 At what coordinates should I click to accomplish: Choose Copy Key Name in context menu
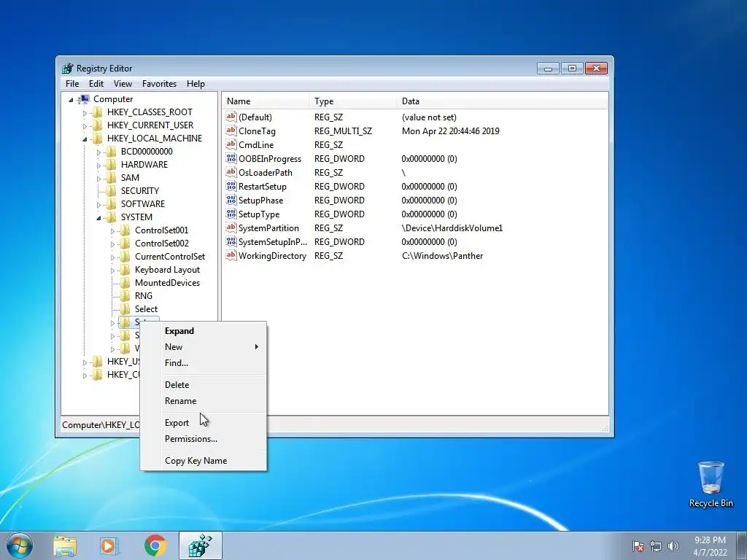click(x=204, y=461)
